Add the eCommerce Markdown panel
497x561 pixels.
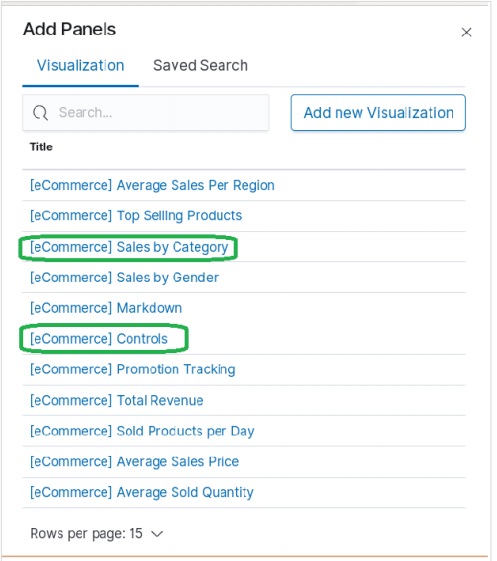[x=106, y=308]
